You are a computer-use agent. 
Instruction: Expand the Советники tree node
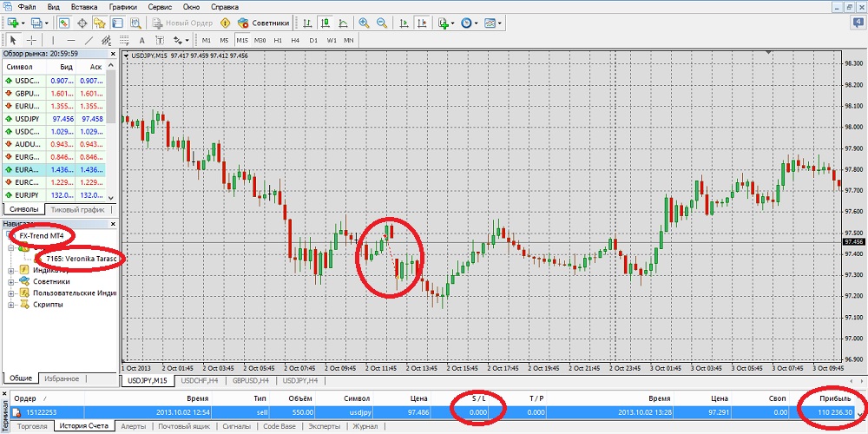(x=10, y=281)
